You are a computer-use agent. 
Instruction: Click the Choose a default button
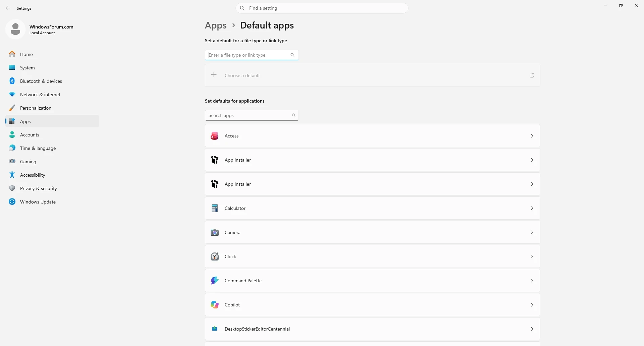point(373,75)
